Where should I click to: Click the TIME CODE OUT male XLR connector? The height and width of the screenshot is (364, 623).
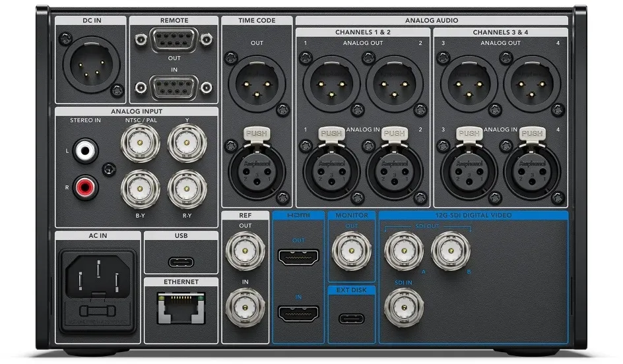click(x=257, y=84)
